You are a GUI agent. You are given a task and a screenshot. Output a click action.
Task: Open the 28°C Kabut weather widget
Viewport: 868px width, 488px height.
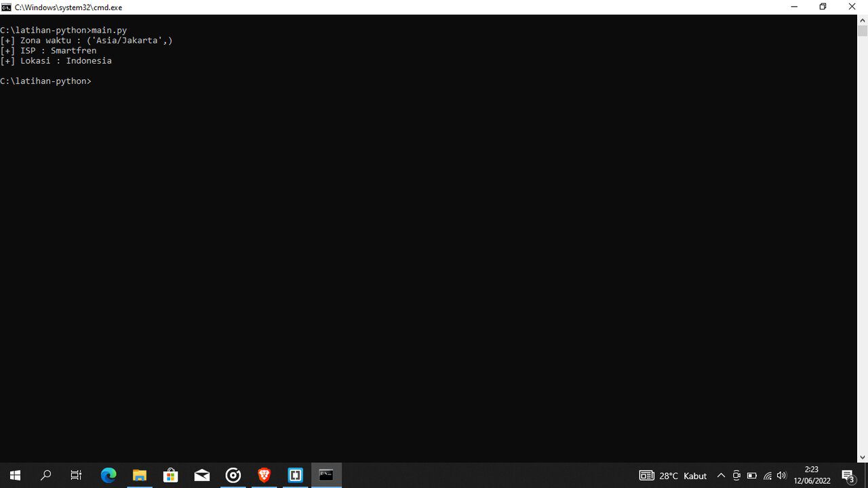(673, 476)
